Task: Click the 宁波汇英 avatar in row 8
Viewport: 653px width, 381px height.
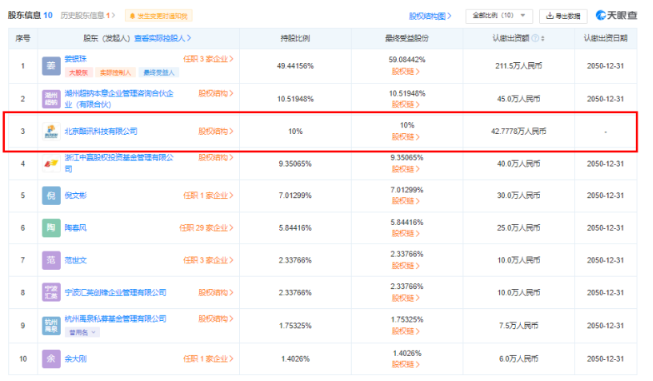Action: click(x=51, y=292)
